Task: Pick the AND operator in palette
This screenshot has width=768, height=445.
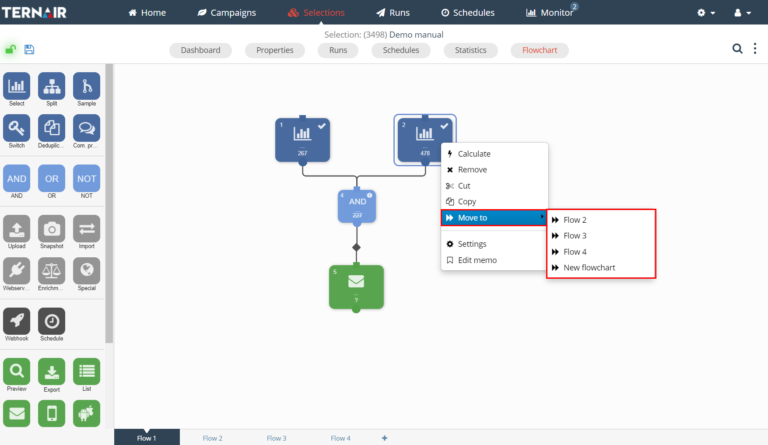Action: pyautogui.click(x=17, y=178)
